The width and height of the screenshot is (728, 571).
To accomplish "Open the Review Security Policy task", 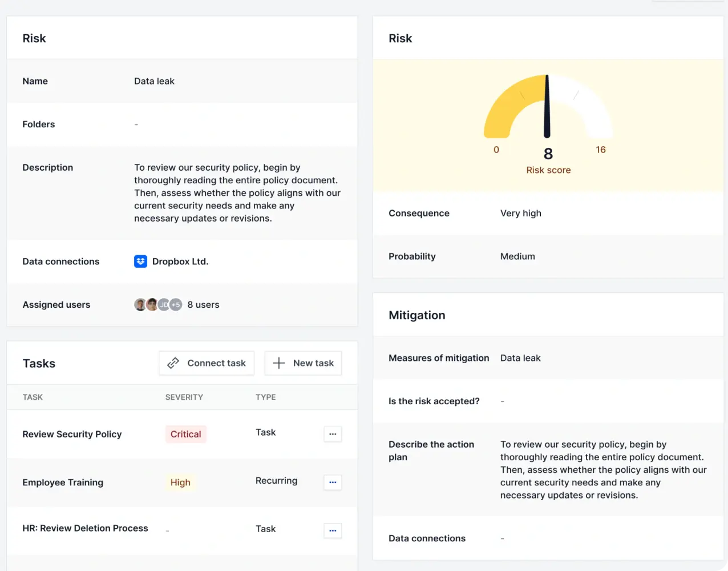I will click(x=72, y=434).
